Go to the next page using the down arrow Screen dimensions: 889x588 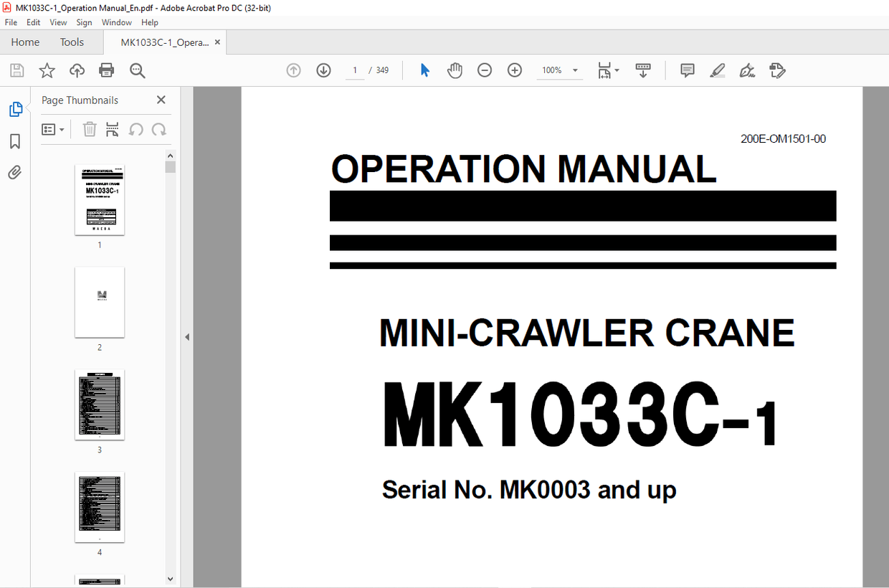(x=323, y=70)
